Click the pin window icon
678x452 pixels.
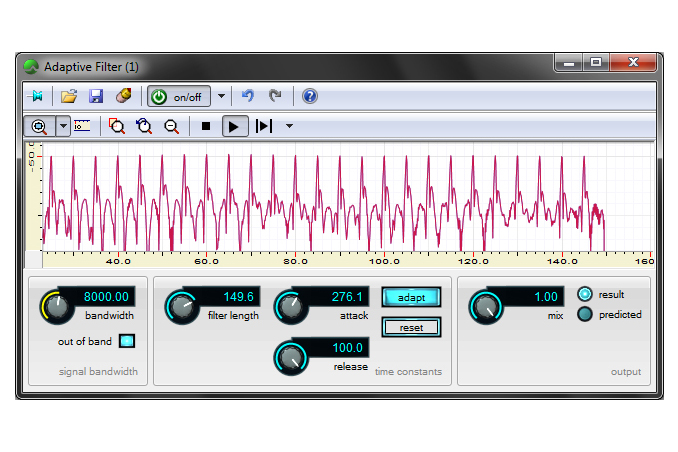(x=37, y=96)
